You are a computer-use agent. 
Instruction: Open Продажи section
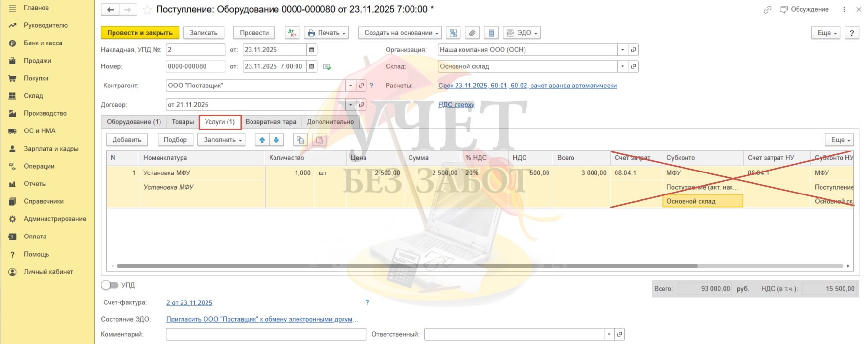(x=37, y=61)
